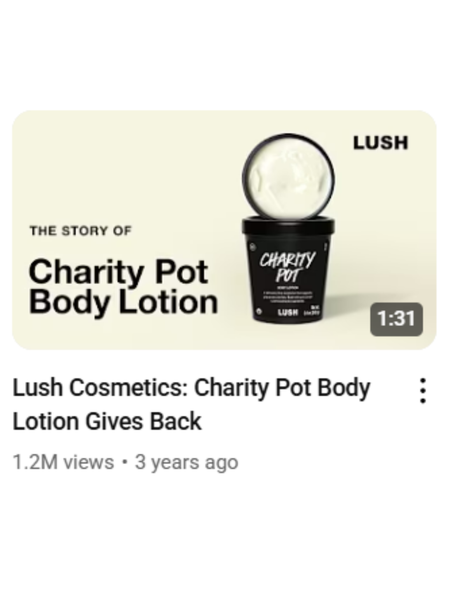Click 'THE STORY OF' text in the thumbnail
The width and height of the screenshot is (450, 601).
pos(80,231)
